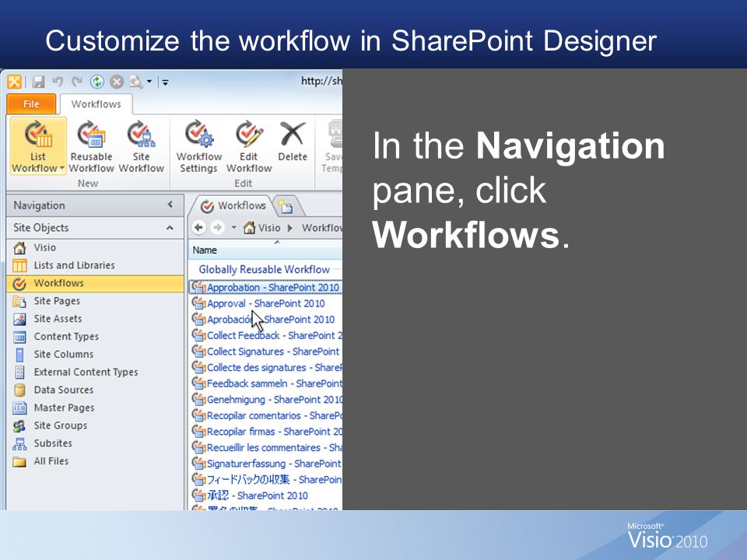Select Approbation - SharePoint 2010 workflow

pyautogui.click(x=266, y=288)
